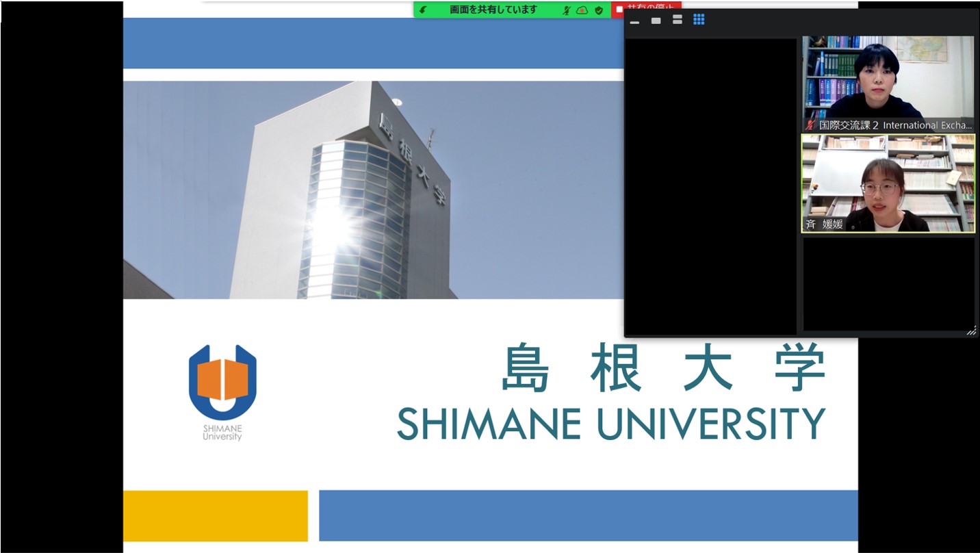The width and height of the screenshot is (980, 553).
Task: Click the SHIMANE University logo on the slide
Action: click(x=222, y=392)
